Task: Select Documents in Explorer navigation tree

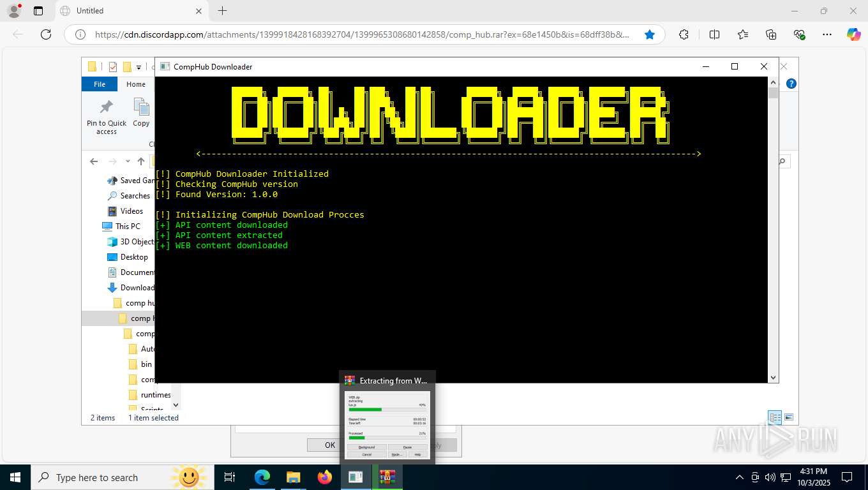Action: click(131, 272)
